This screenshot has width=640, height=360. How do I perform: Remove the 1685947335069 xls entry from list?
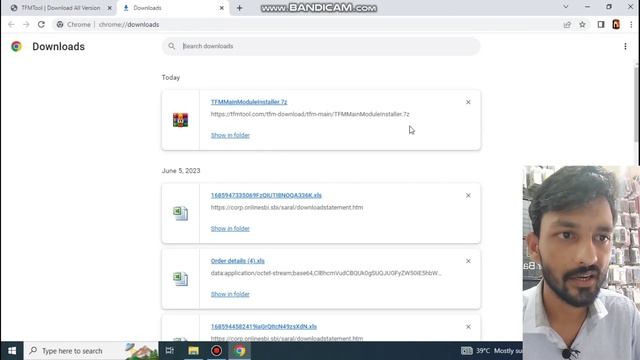pyautogui.click(x=468, y=196)
